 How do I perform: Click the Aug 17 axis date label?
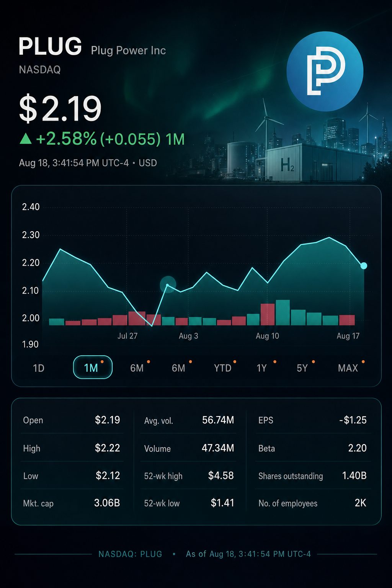(348, 336)
